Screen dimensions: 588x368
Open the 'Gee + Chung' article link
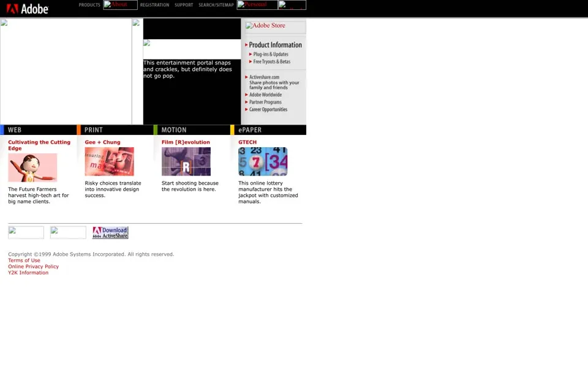(103, 142)
